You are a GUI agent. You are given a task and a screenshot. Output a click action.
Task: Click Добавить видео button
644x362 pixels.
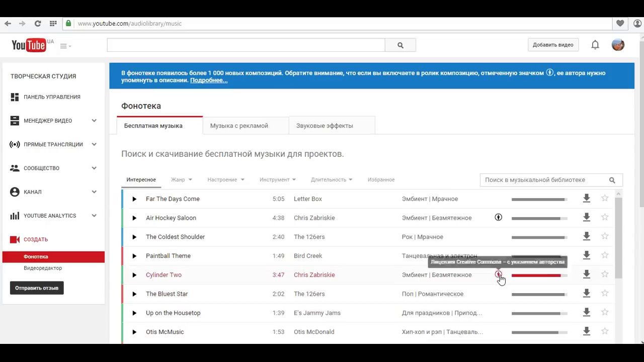click(553, 45)
